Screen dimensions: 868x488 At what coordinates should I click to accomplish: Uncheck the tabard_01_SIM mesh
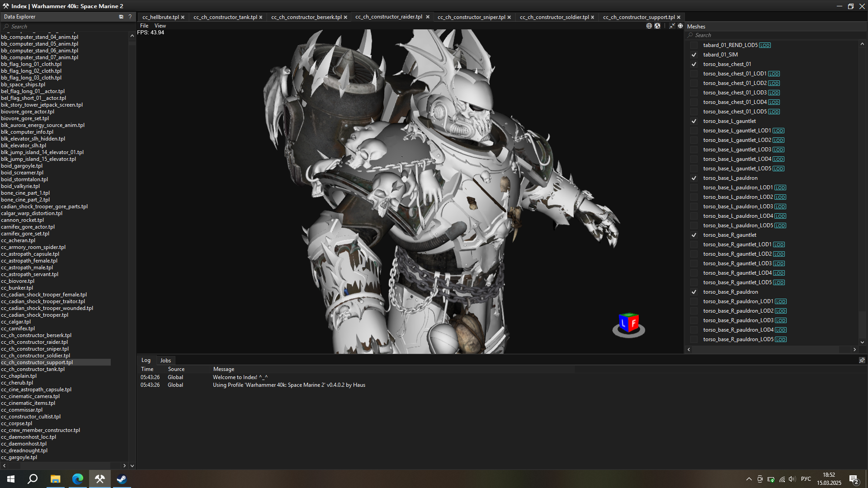693,55
